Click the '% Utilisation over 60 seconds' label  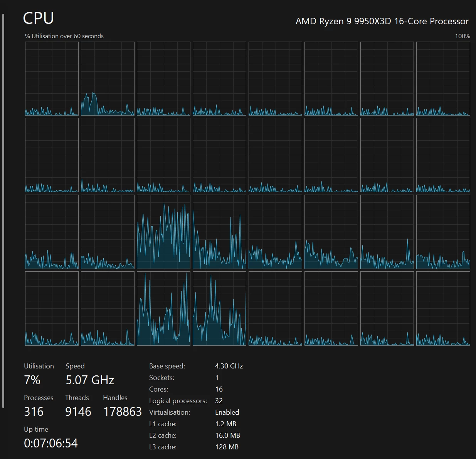(x=64, y=36)
